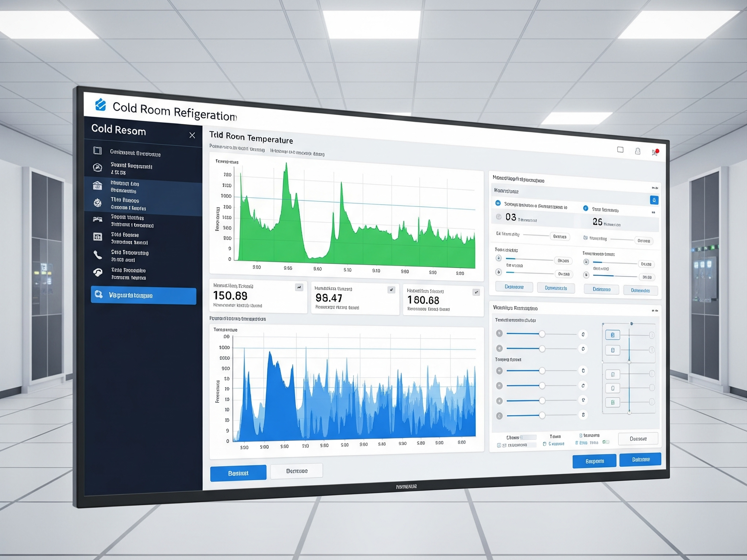The height and width of the screenshot is (560, 747).
Task: Open the '30.08' value pill
Action: [647, 277]
